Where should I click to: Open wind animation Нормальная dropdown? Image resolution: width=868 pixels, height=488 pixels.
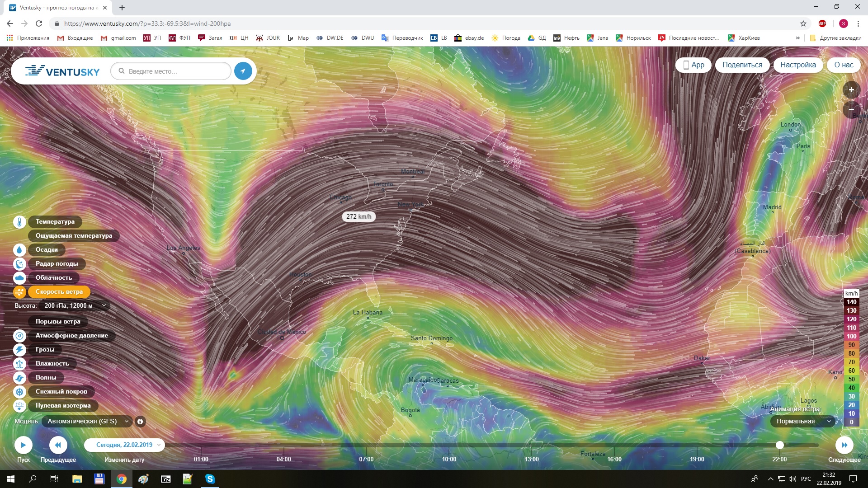(803, 422)
